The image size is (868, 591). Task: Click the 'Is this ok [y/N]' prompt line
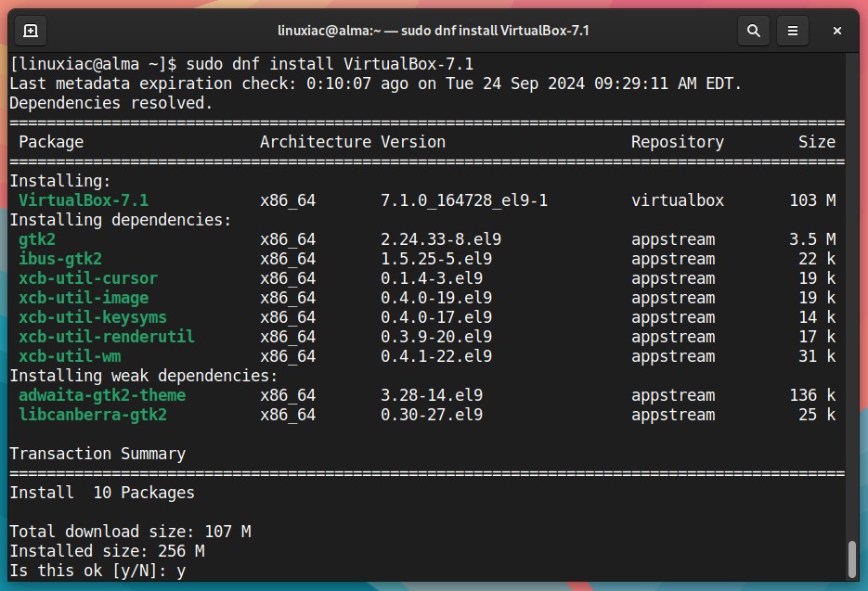tap(97, 571)
